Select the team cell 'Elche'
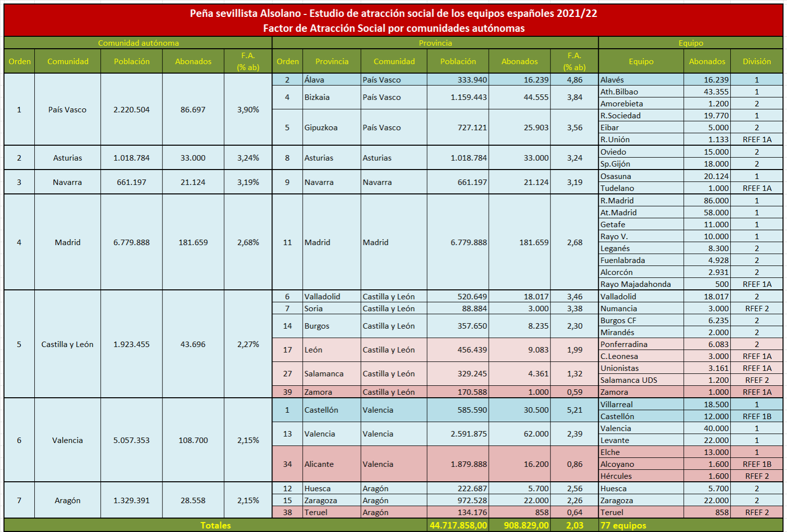787x532 pixels. point(641,452)
